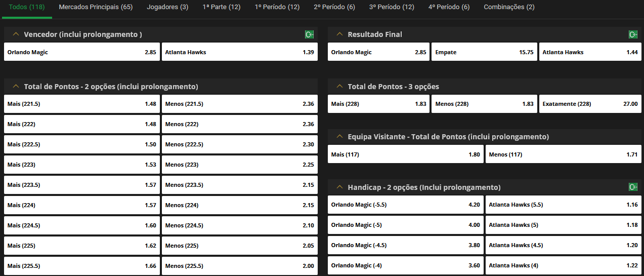
Task: Select Mais (225.5) at 1.66
Action: (x=82, y=266)
